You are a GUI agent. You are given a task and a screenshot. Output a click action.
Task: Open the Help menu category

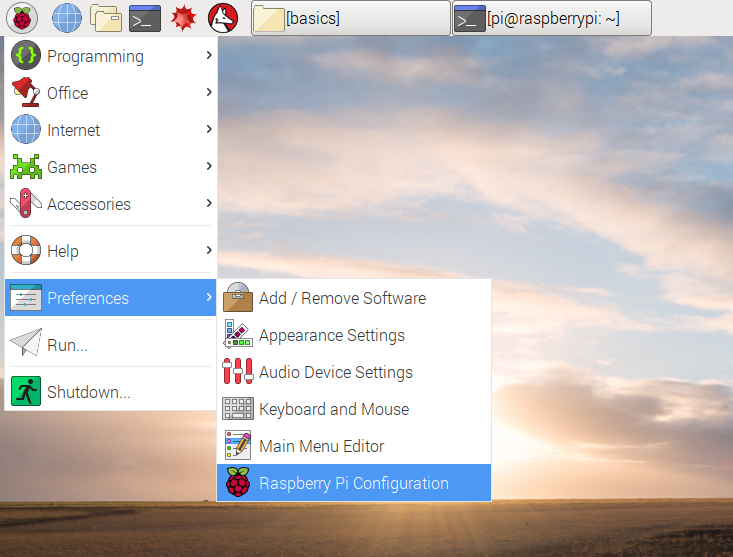[x=111, y=250]
